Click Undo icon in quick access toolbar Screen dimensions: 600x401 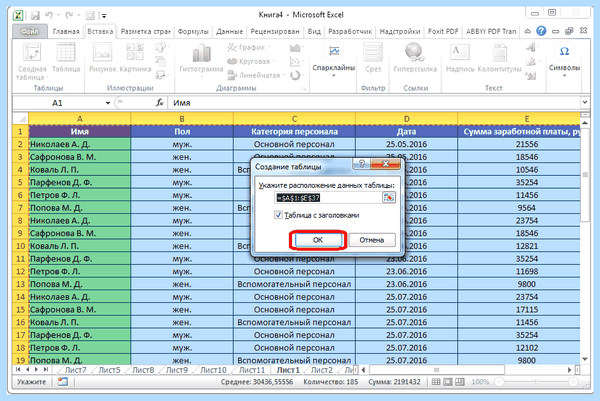pos(49,15)
